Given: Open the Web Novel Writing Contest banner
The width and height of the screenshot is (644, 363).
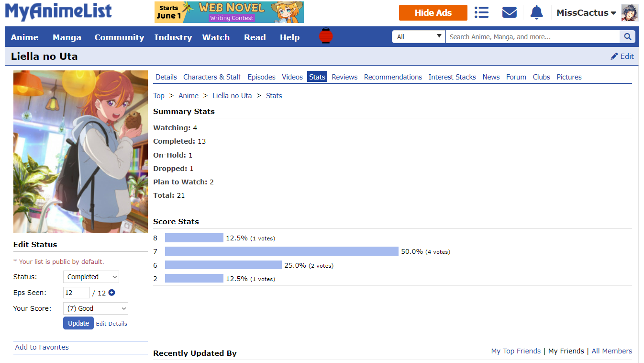Looking at the screenshot, I should point(229,12).
